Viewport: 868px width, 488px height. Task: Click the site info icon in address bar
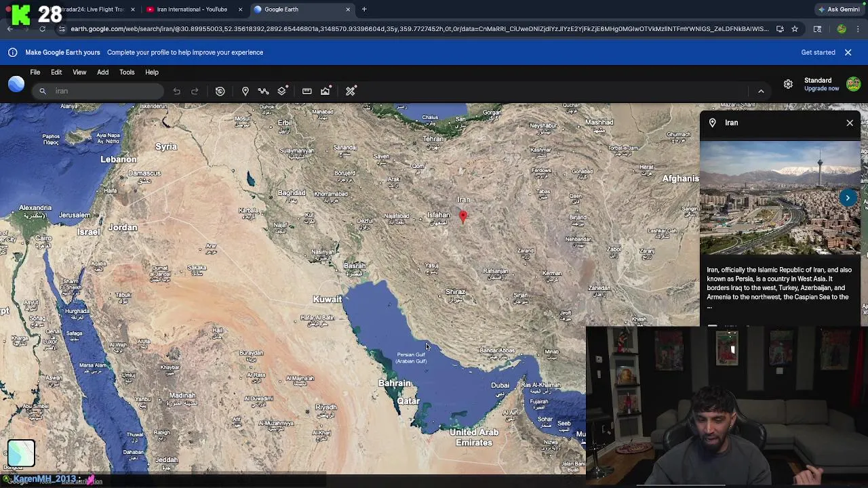[x=62, y=29]
